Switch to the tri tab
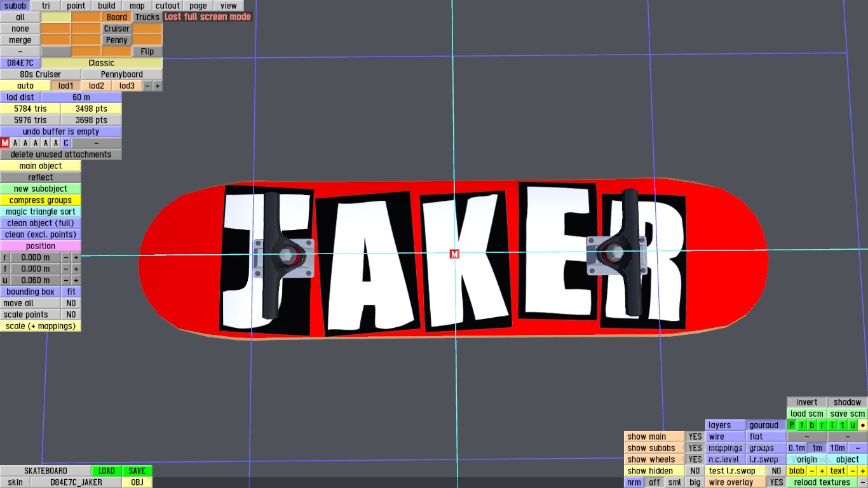 point(46,6)
